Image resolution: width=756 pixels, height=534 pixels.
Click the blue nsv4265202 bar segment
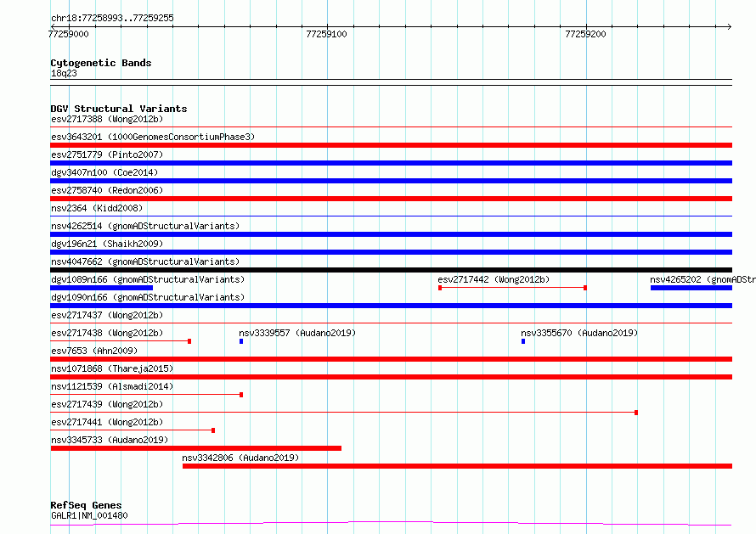pos(691,288)
